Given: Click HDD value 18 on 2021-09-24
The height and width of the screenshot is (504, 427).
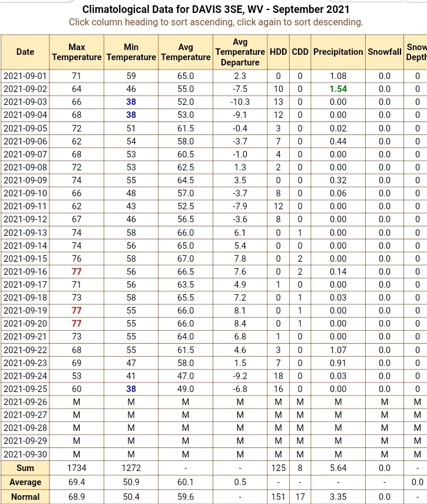Looking at the screenshot, I should pos(279,375).
